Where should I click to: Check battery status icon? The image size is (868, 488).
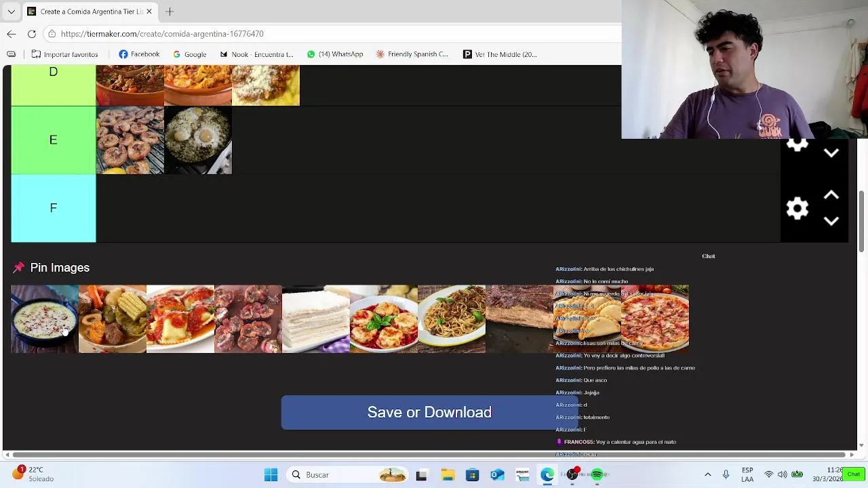click(x=797, y=475)
